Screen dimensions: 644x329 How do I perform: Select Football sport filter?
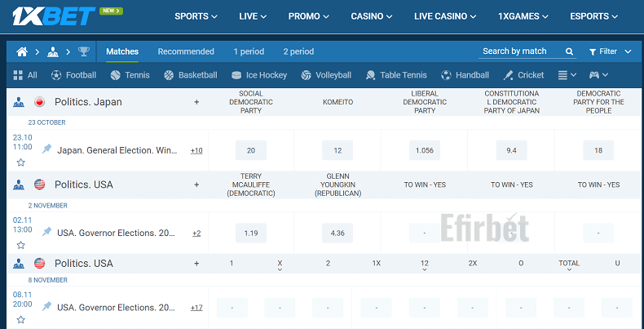click(73, 75)
